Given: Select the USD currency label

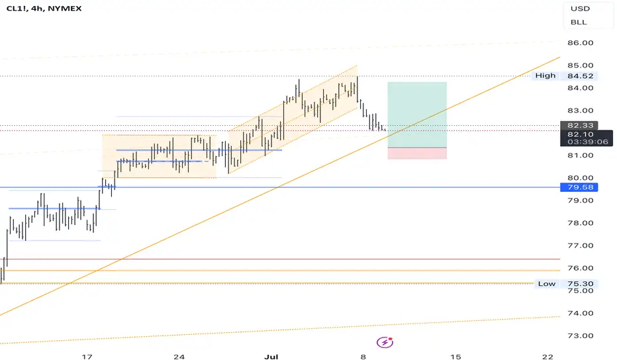Looking at the screenshot, I should (580, 9).
